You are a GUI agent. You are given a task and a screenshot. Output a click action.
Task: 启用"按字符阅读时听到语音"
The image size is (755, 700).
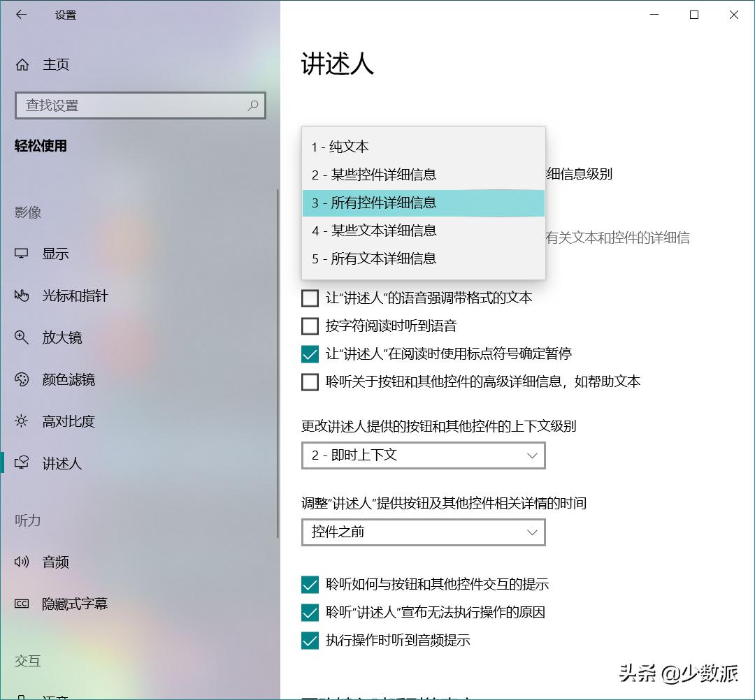pos(310,326)
